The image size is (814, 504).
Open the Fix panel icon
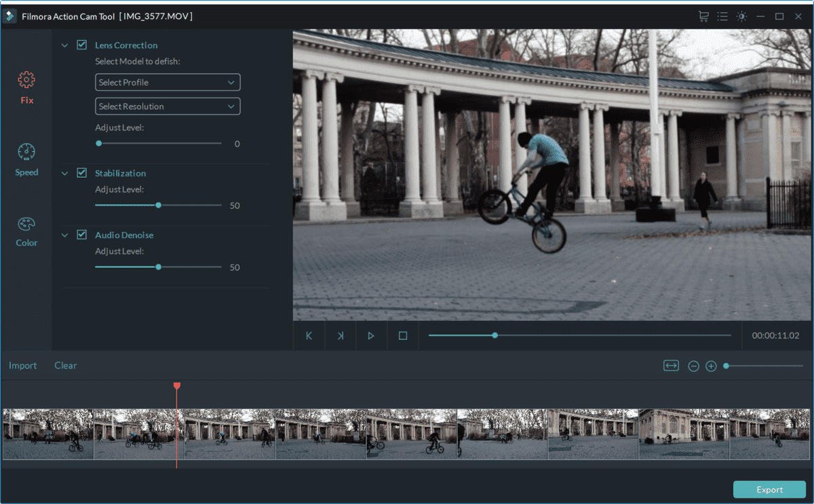point(26,80)
